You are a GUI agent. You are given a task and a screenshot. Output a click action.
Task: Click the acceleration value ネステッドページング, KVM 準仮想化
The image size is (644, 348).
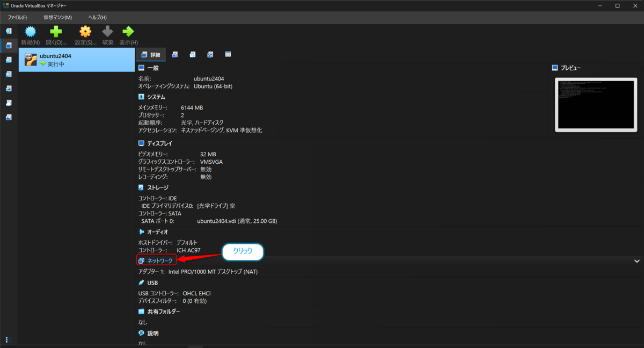coord(221,130)
